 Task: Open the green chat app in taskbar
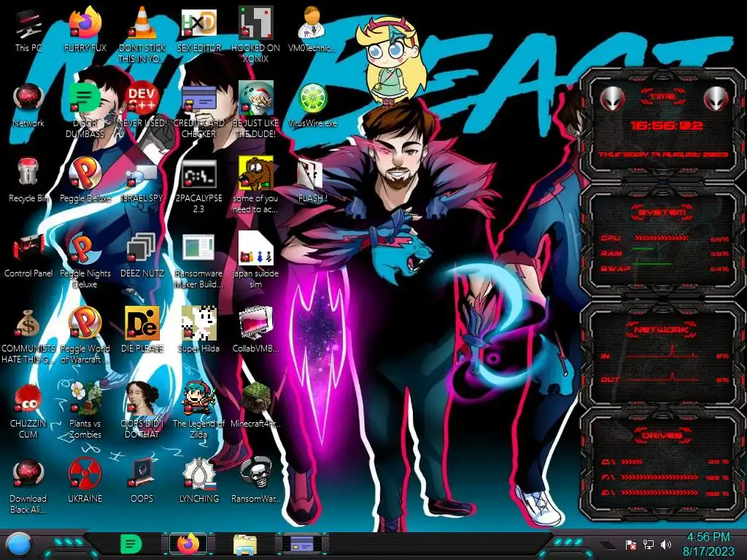131,544
